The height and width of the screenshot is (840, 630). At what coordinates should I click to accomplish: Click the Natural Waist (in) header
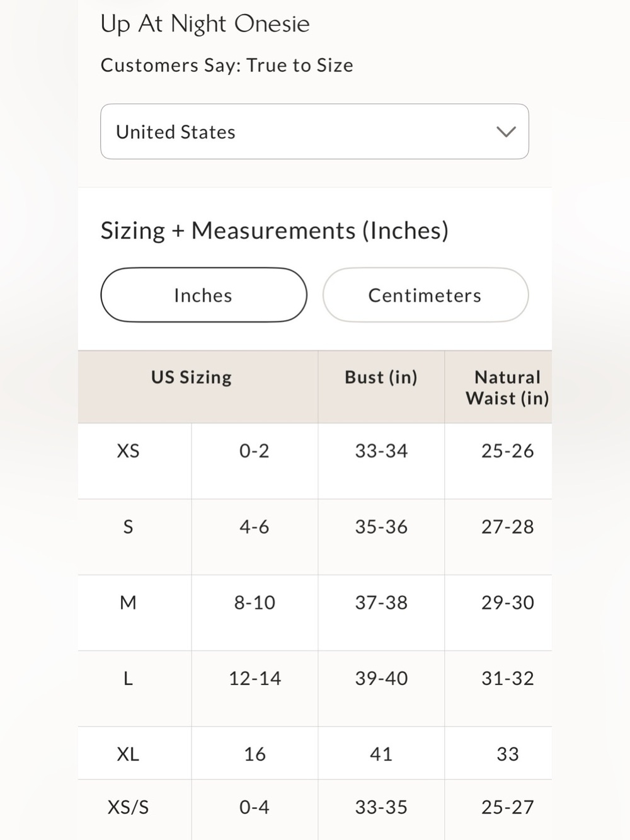[x=507, y=388]
